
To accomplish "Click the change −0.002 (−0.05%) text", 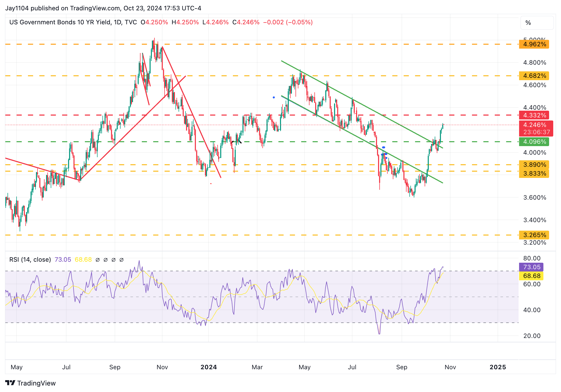I will pos(288,22).
